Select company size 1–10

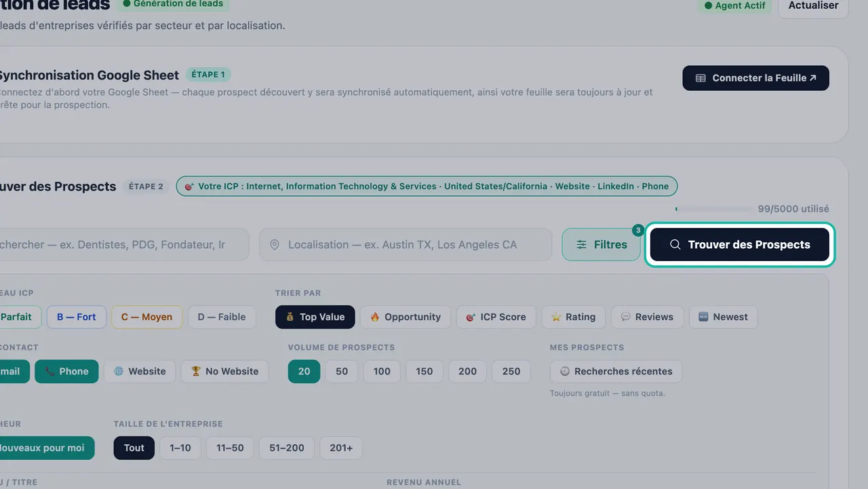(x=180, y=448)
